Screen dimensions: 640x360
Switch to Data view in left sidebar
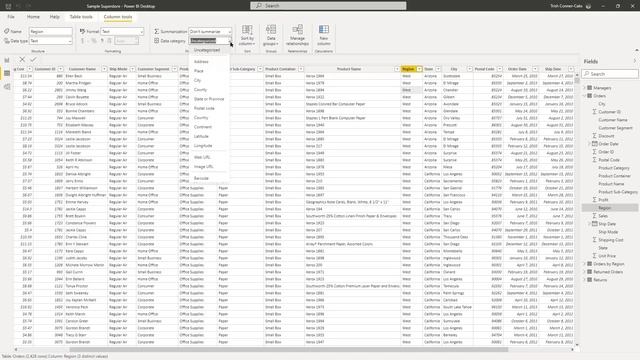coord(7,73)
